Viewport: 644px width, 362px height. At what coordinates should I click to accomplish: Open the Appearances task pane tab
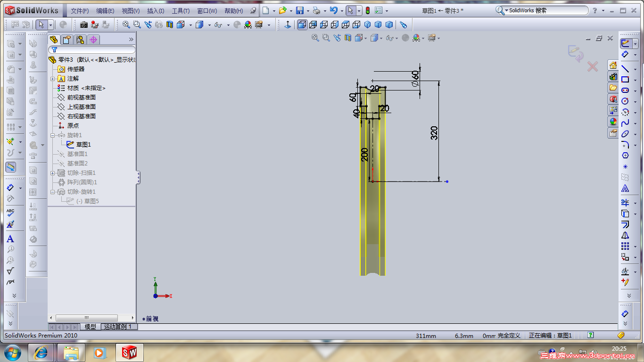click(613, 122)
